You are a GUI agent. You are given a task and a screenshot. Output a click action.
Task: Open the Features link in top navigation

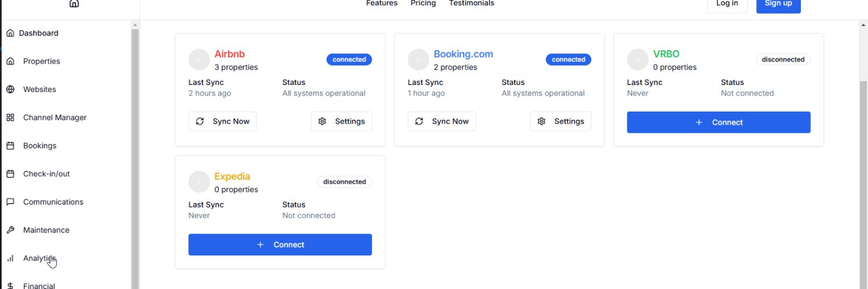click(x=382, y=3)
